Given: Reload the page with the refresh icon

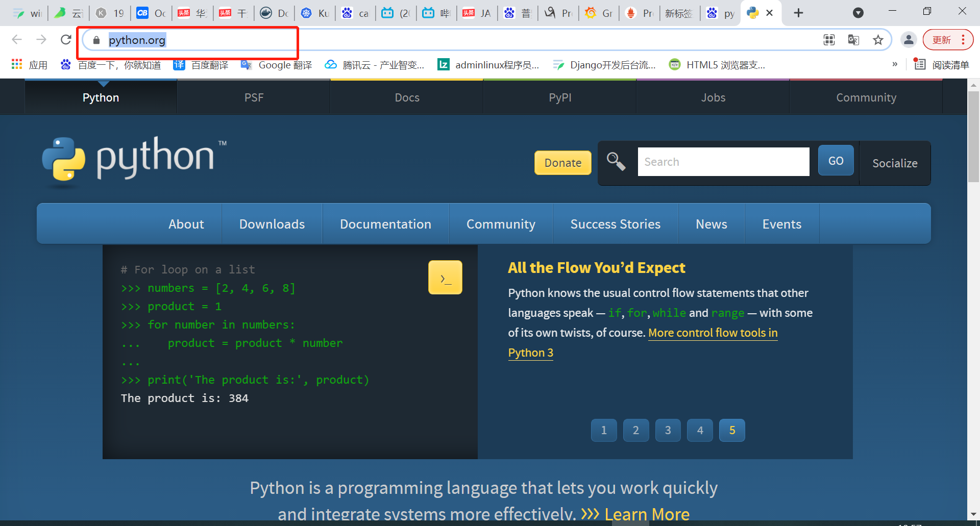Looking at the screenshot, I should coord(66,40).
